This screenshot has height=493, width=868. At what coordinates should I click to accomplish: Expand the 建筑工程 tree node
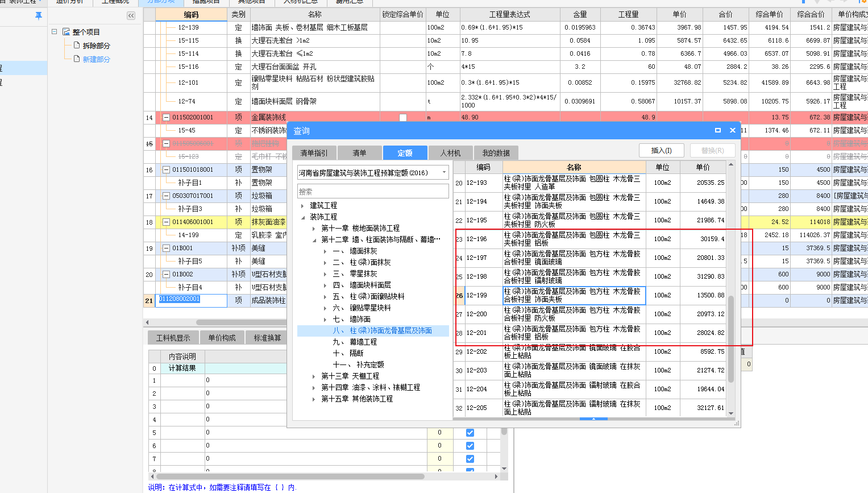pyautogui.click(x=302, y=206)
